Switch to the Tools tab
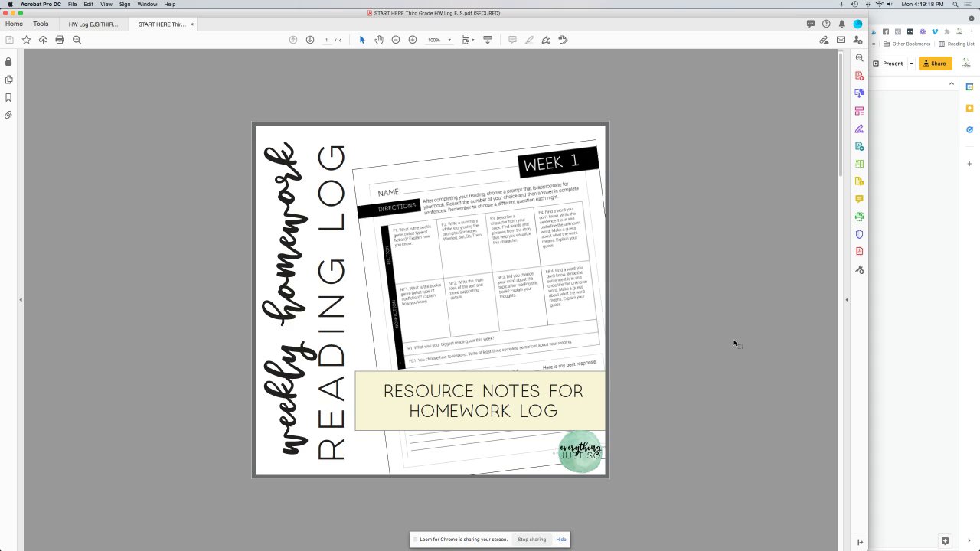980x551 pixels. (x=41, y=24)
